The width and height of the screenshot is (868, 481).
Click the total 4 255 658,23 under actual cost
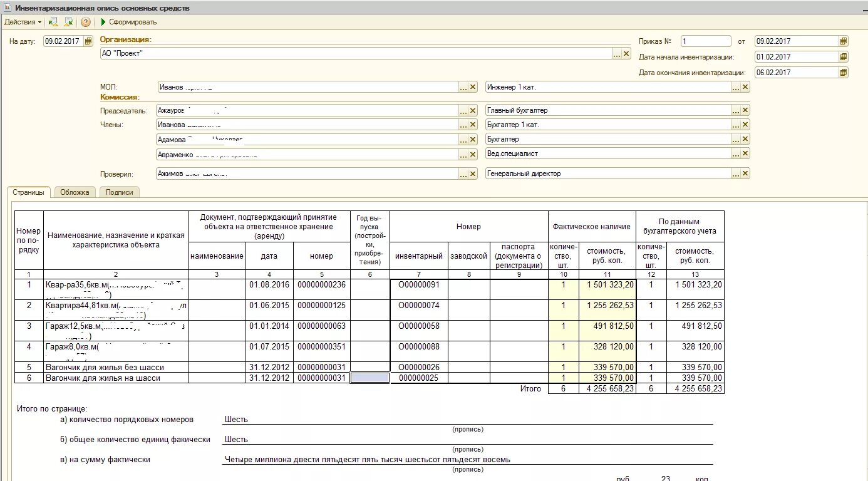coord(607,389)
